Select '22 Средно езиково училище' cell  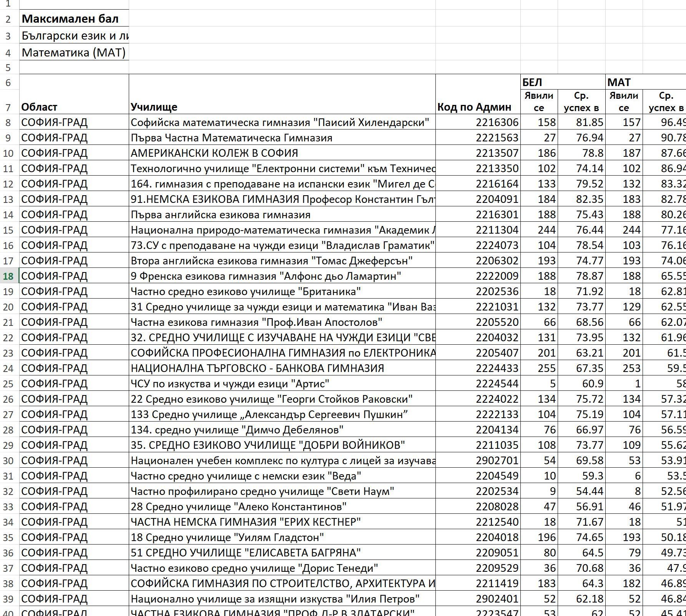pos(282,399)
